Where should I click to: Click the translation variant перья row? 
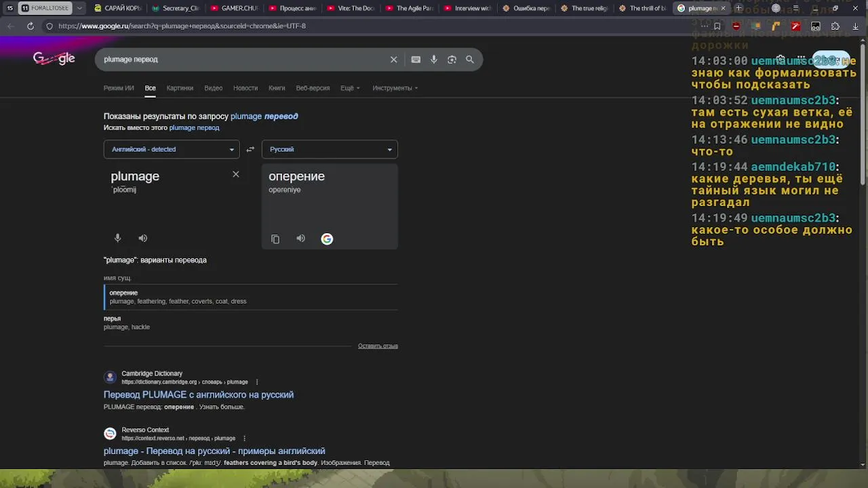coord(250,323)
